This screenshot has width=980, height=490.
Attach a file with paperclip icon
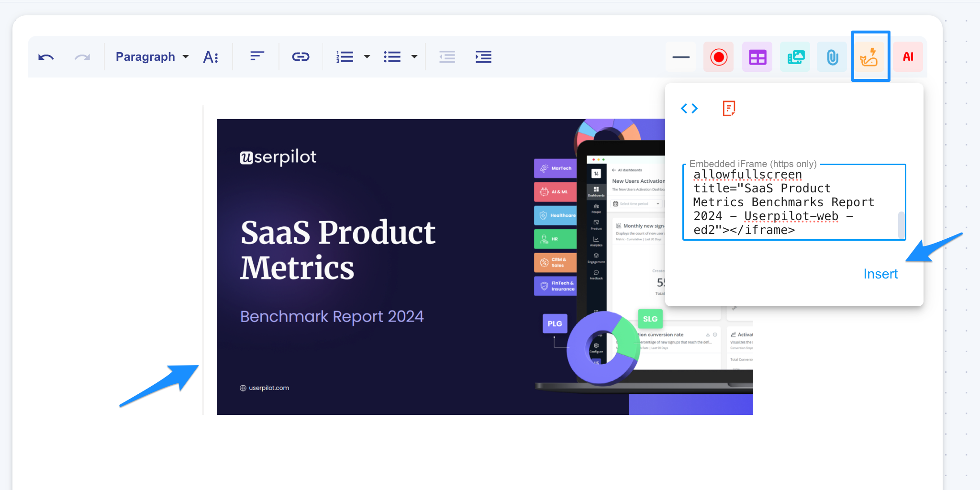click(x=832, y=57)
